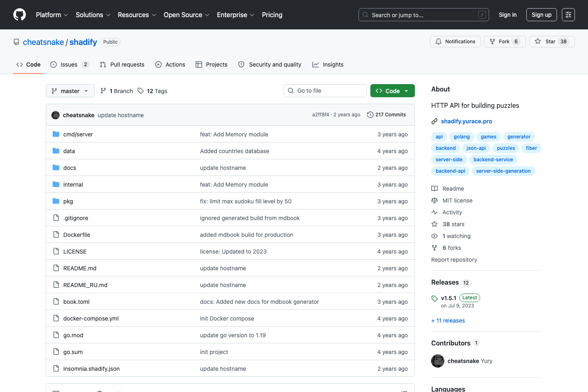Open the shadify.yurace.pro link
Viewport: 588px width, 392px height.
466,121
